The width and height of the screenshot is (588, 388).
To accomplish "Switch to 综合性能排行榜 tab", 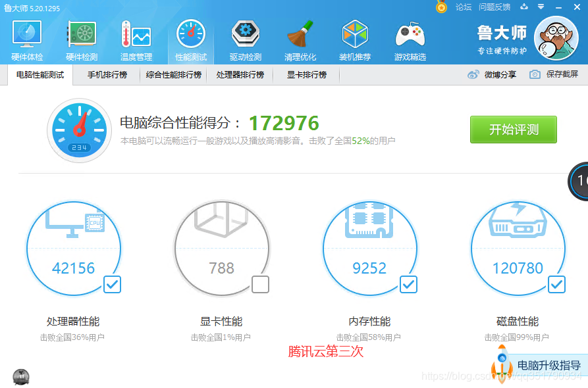I will coord(174,75).
